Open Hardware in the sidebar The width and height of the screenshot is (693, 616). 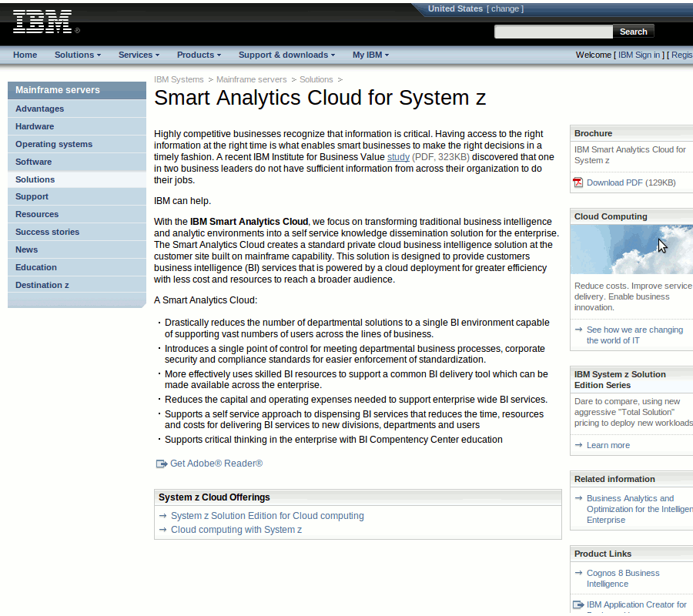77,126
